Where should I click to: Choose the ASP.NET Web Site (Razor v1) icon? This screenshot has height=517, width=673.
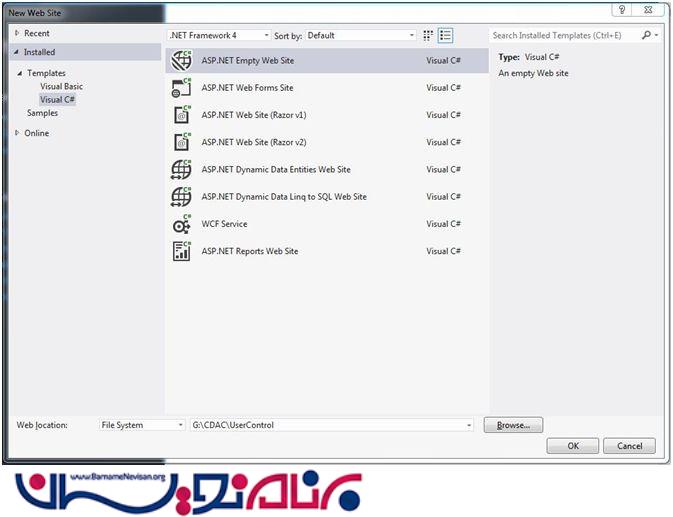(x=181, y=115)
